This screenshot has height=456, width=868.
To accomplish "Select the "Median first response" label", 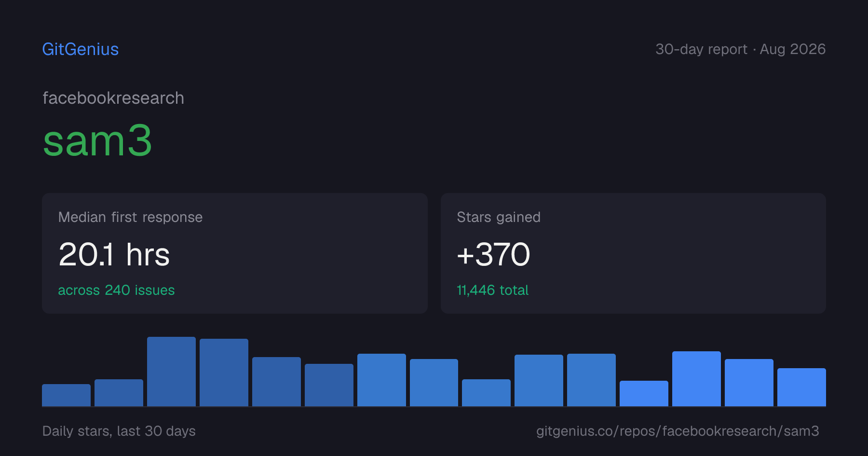I will (130, 217).
